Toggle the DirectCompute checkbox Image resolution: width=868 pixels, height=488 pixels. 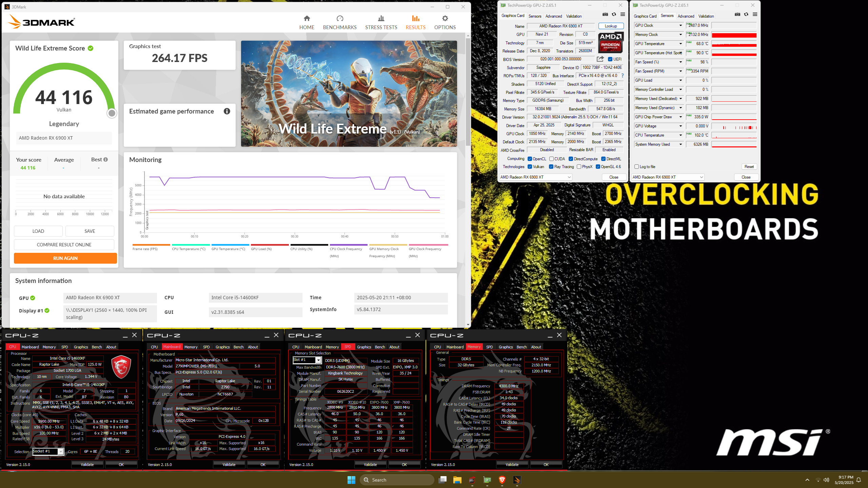point(571,159)
